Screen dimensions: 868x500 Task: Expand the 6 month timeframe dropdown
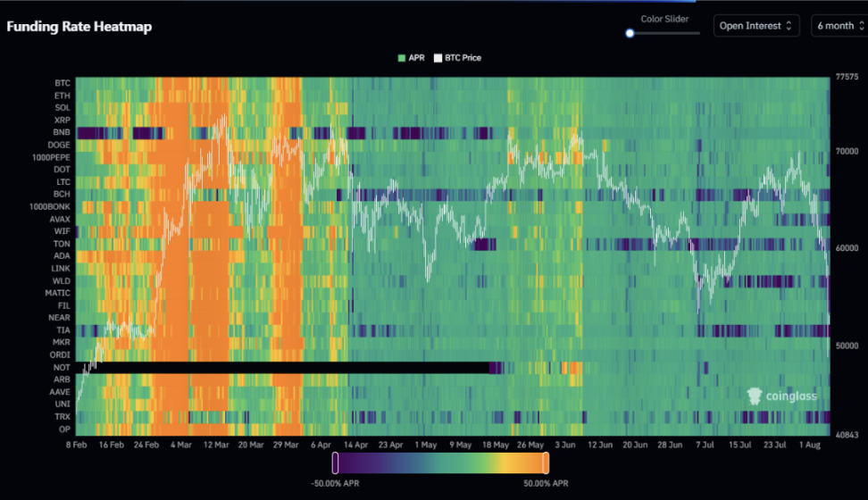pyautogui.click(x=839, y=26)
